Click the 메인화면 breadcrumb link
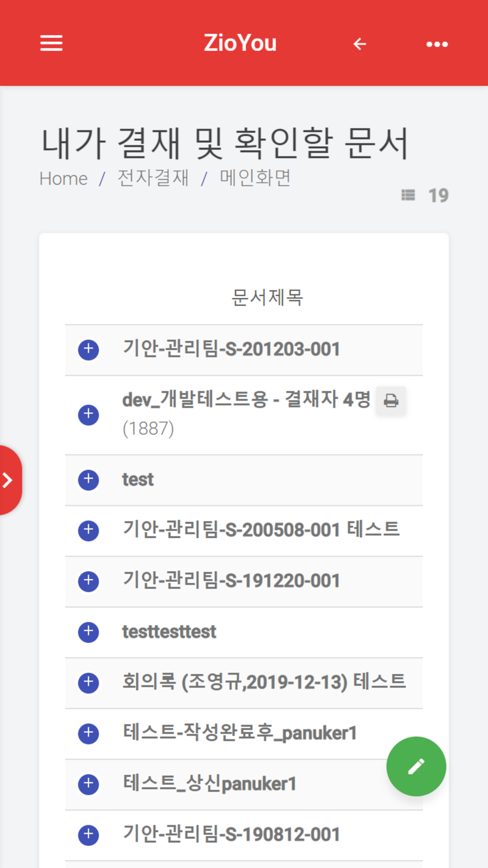 255,178
